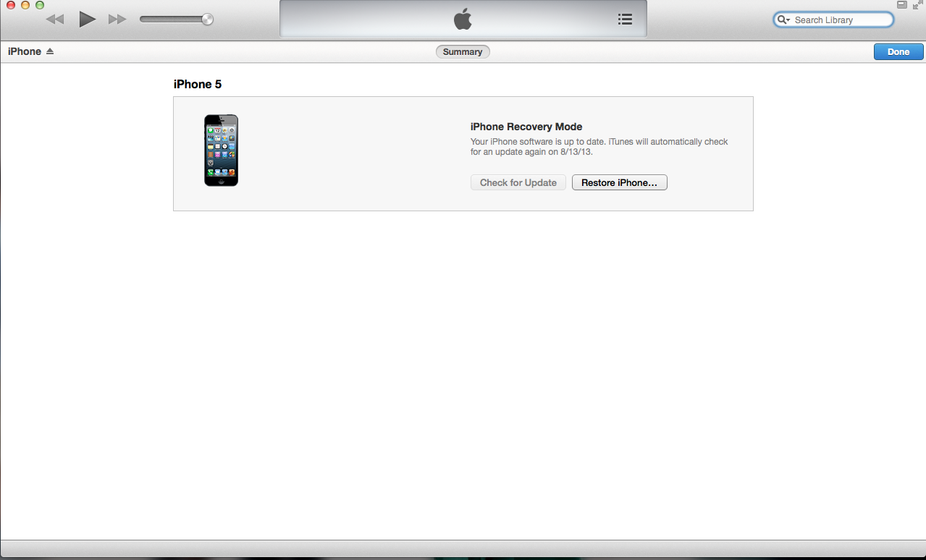Skip forward with the fast-forward button
Screen dimensions: 926x560
pos(117,20)
